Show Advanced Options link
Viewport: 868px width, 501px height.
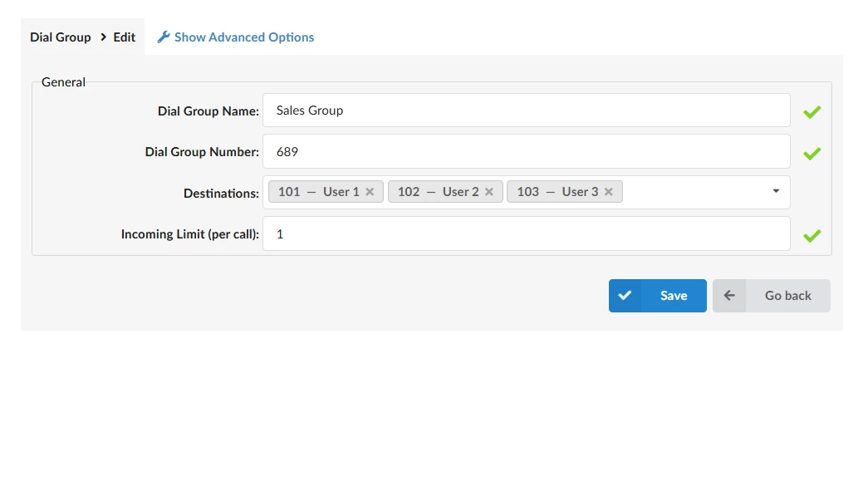pos(244,37)
